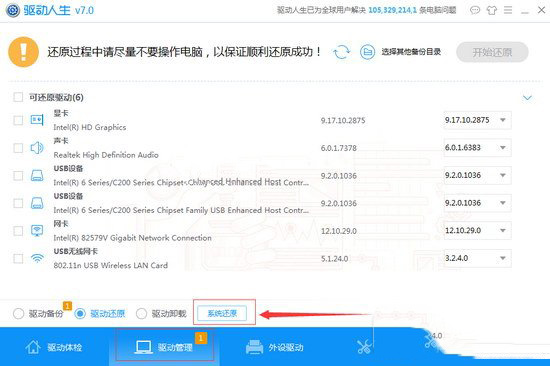Click the sound card speaker icon
550x366 pixels.
37,148
